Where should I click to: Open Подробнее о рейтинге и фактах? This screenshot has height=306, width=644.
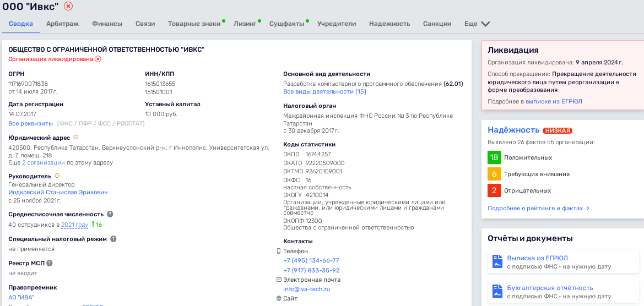click(x=538, y=209)
